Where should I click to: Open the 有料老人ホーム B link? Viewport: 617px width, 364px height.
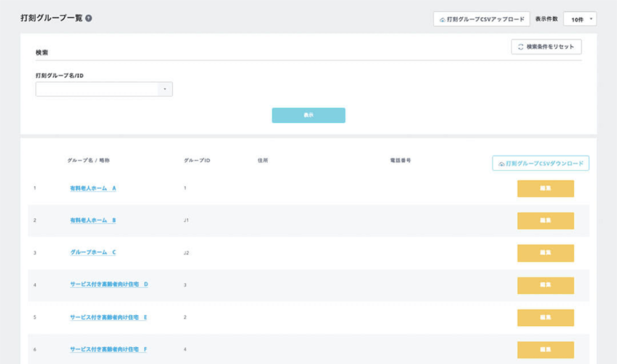(x=93, y=220)
